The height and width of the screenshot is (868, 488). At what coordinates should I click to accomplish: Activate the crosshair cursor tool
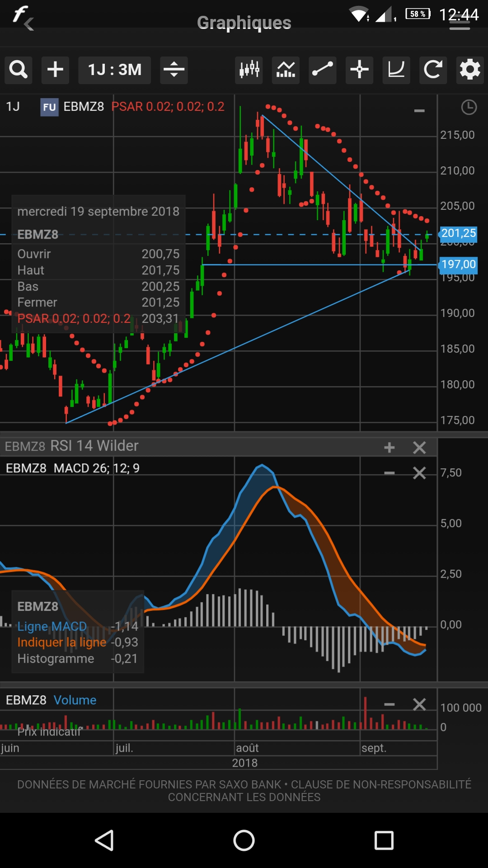point(360,70)
